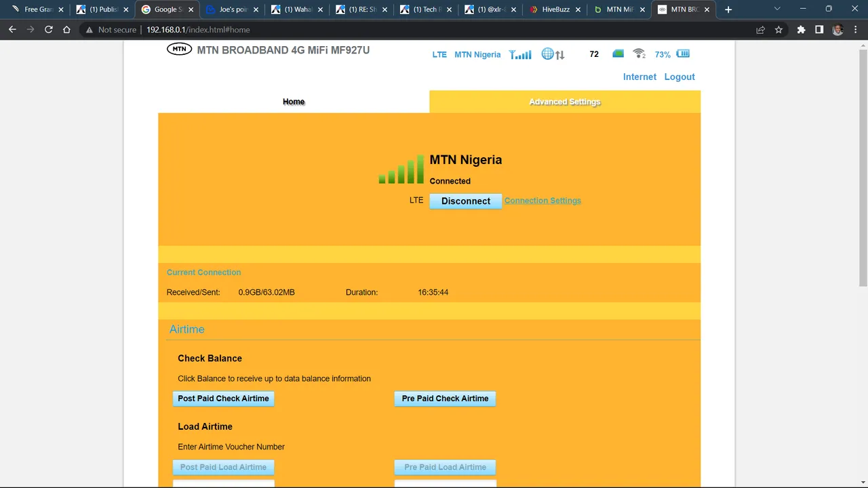Click Post Paid Check Airtime button
Screen dimensions: 868x488
(224, 399)
